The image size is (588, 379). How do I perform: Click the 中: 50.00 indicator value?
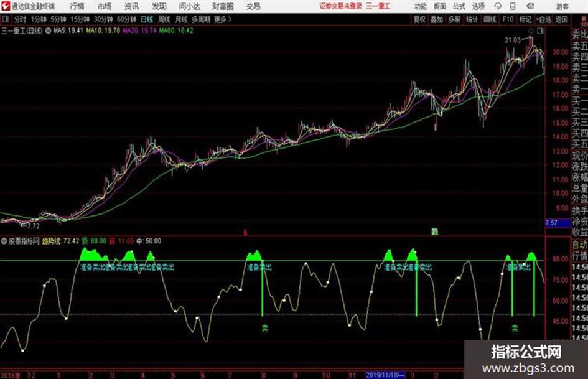(x=149, y=241)
